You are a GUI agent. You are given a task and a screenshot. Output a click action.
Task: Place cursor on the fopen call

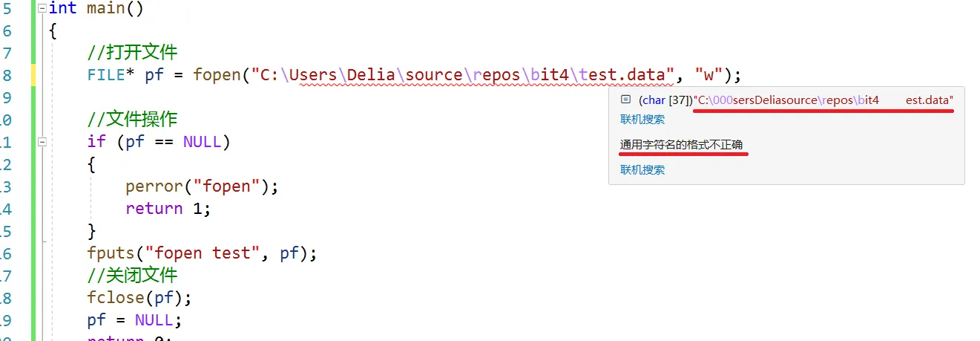(217, 75)
